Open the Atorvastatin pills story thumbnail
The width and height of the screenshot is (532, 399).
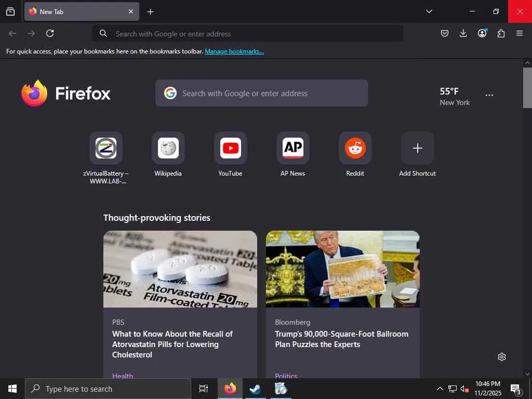(x=180, y=269)
